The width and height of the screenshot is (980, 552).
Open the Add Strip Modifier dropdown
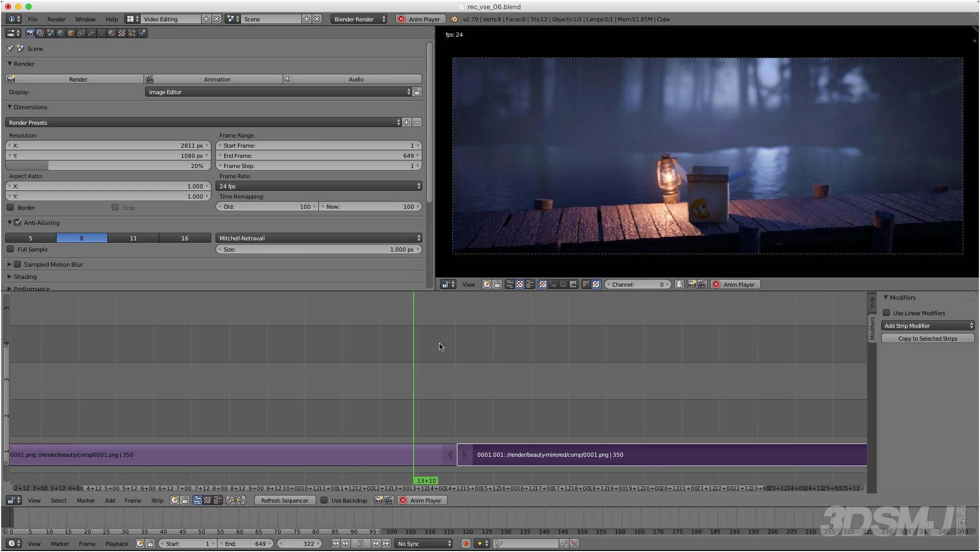[928, 326]
